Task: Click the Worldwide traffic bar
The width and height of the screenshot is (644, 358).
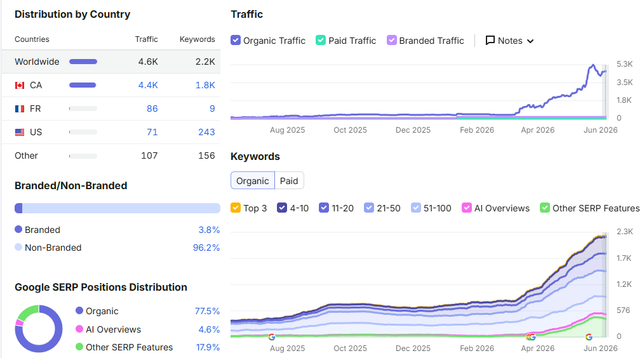Action: (x=83, y=62)
